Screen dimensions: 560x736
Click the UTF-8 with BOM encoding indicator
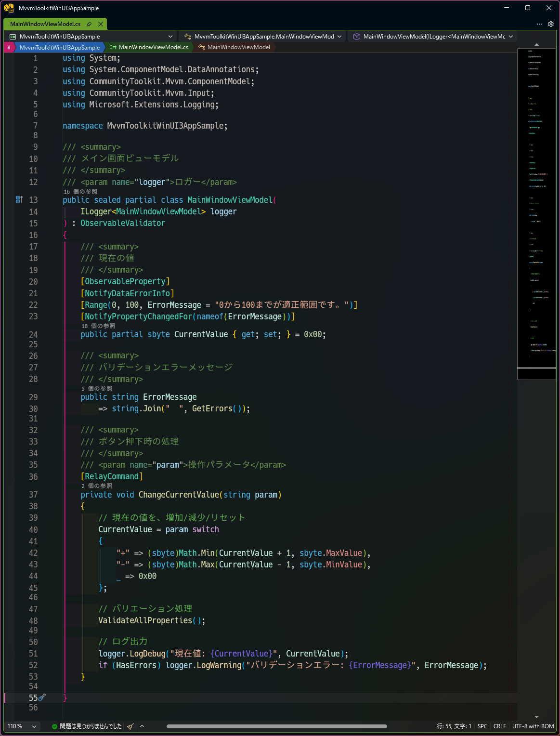pyautogui.click(x=533, y=726)
